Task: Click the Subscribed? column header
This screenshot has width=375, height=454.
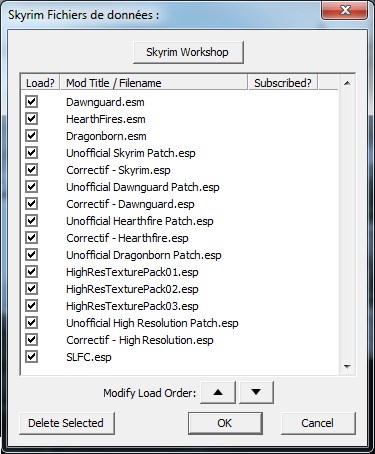Action: [x=283, y=83]
